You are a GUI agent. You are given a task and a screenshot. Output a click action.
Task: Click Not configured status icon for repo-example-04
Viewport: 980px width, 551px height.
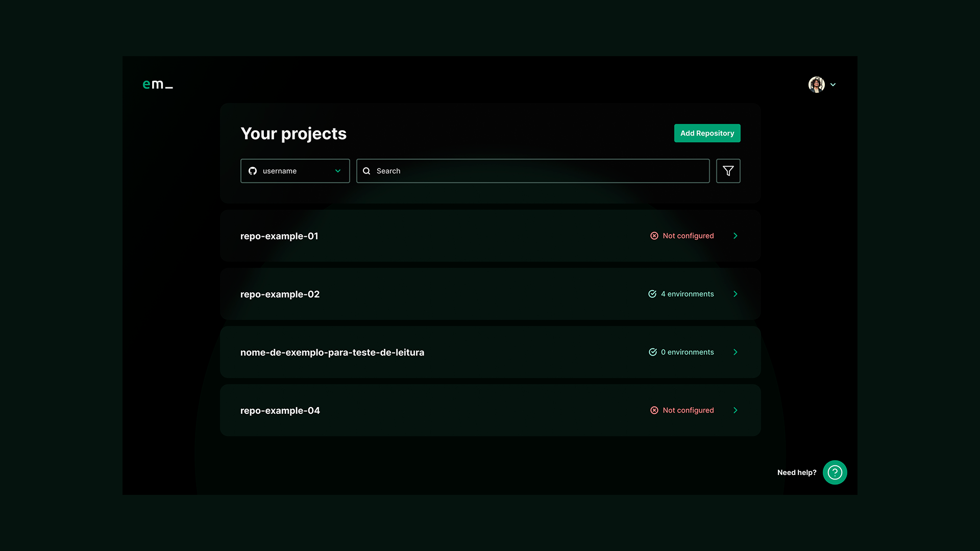pos(654,410)
